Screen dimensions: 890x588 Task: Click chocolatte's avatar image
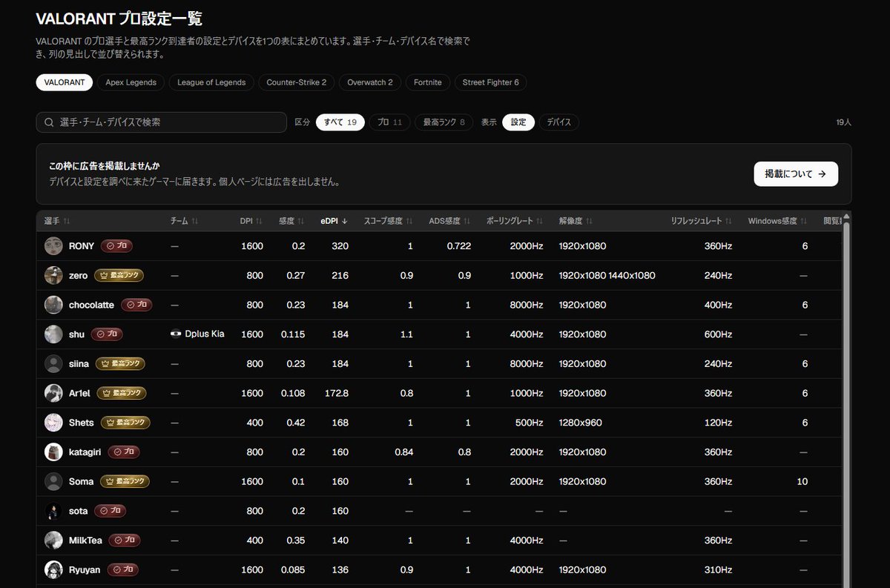tap(53, 305)
